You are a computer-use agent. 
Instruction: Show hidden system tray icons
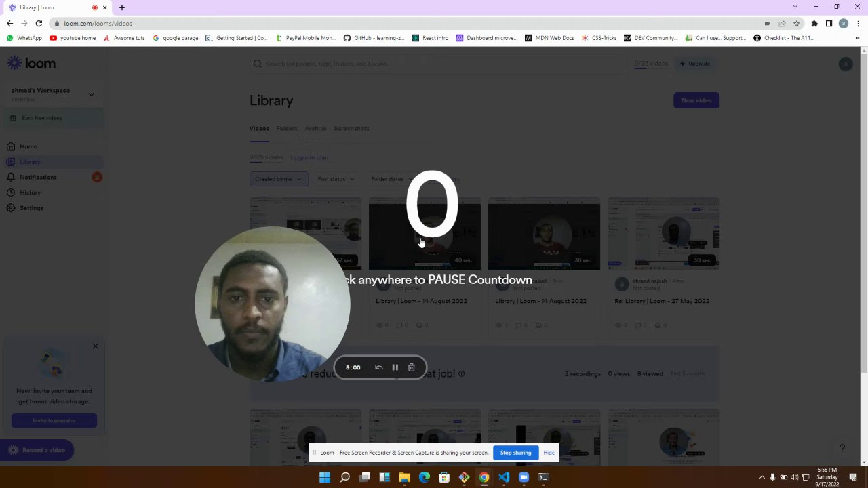pyautogui.click(x=762, y=477)
